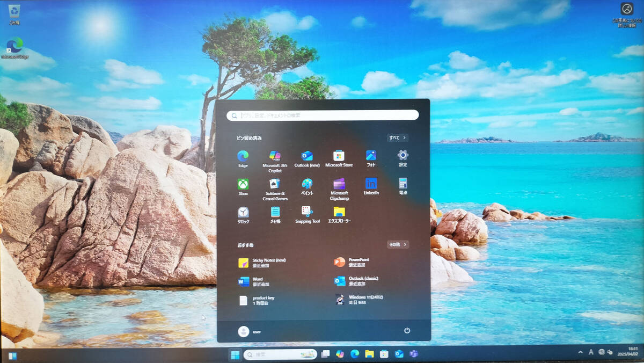
Task: Click the taskbar search box
Action: (x=280, y=354)
